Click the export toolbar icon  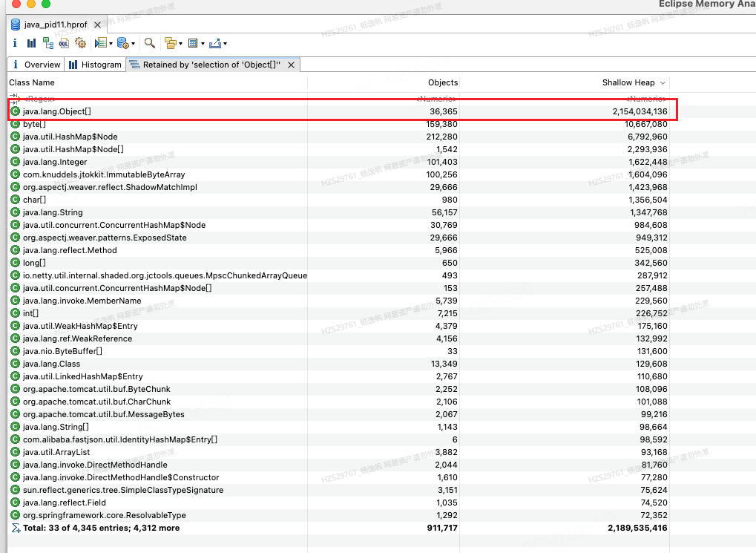215,44
